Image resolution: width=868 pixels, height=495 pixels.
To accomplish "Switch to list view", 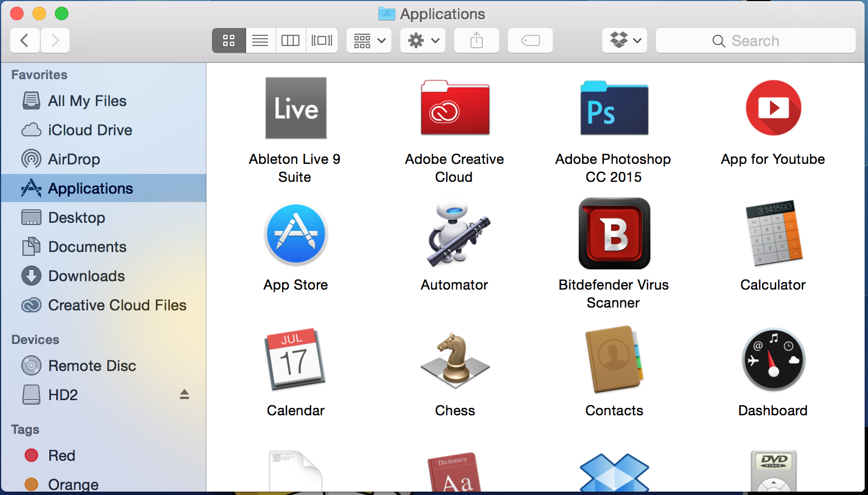I will point(260,40).
